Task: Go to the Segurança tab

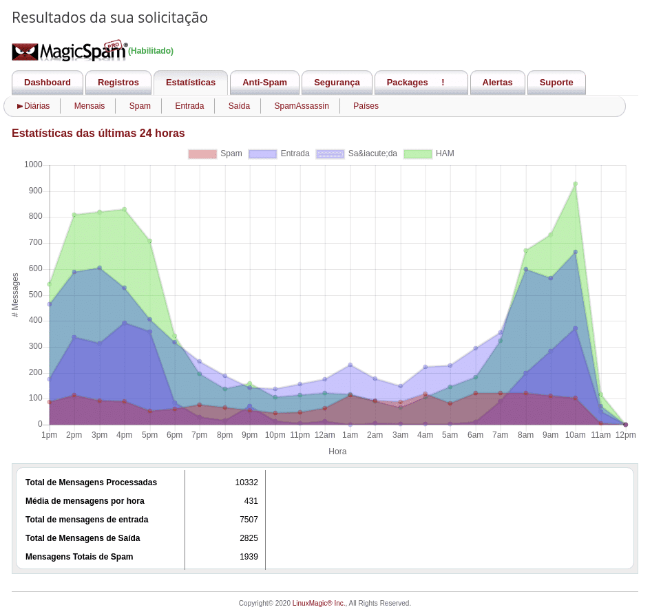Action: pos(337,83)
